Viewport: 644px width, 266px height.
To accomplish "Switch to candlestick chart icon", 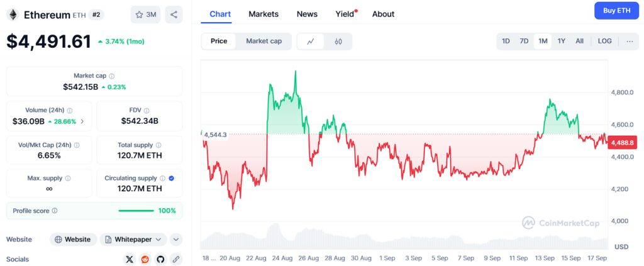I will [338, 42].
